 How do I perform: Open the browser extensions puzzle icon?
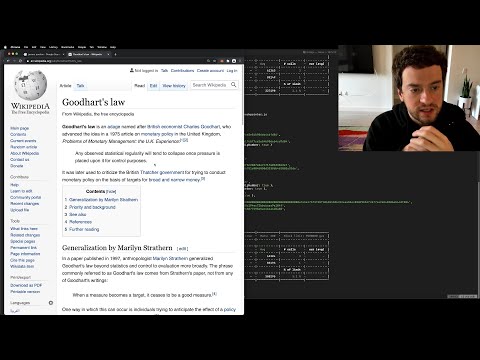pos(228,61)
